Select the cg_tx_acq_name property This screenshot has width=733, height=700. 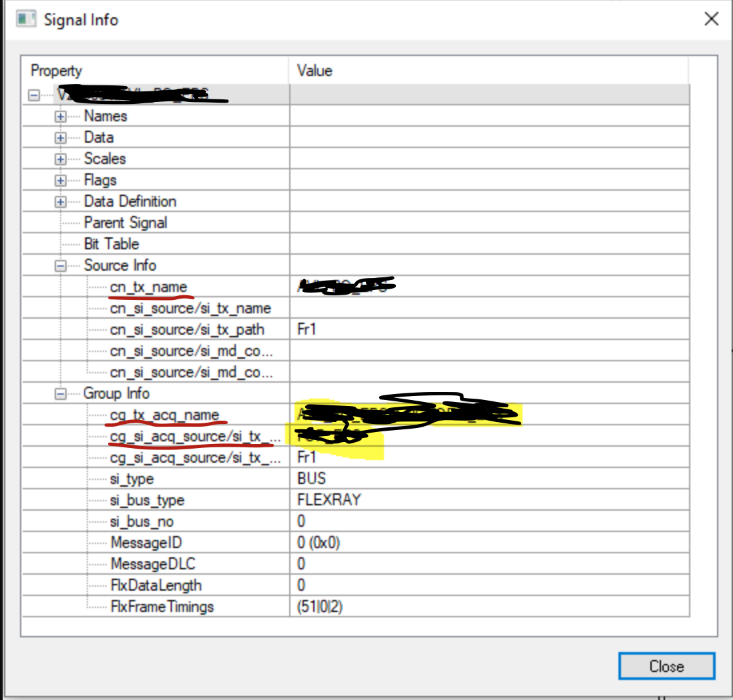click(x=165, y=415)
